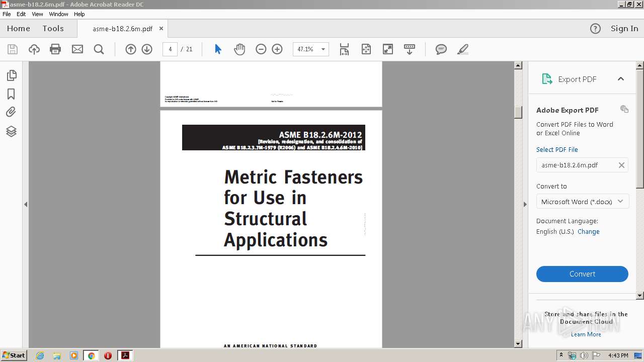The height and width of the screenshot is (362, 644).
Task: Add a sticky note comment
Action: point(441,49)
